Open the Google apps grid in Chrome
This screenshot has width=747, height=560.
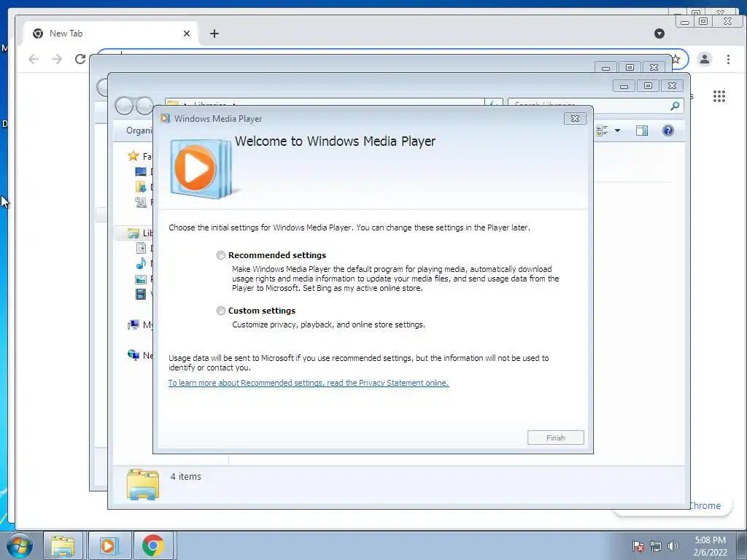tap(719, 96)
